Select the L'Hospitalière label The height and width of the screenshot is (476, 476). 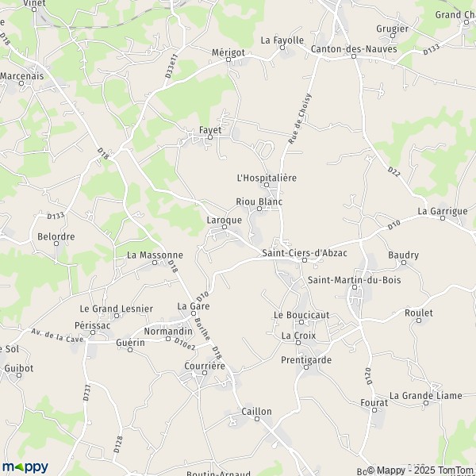(267, 178)
